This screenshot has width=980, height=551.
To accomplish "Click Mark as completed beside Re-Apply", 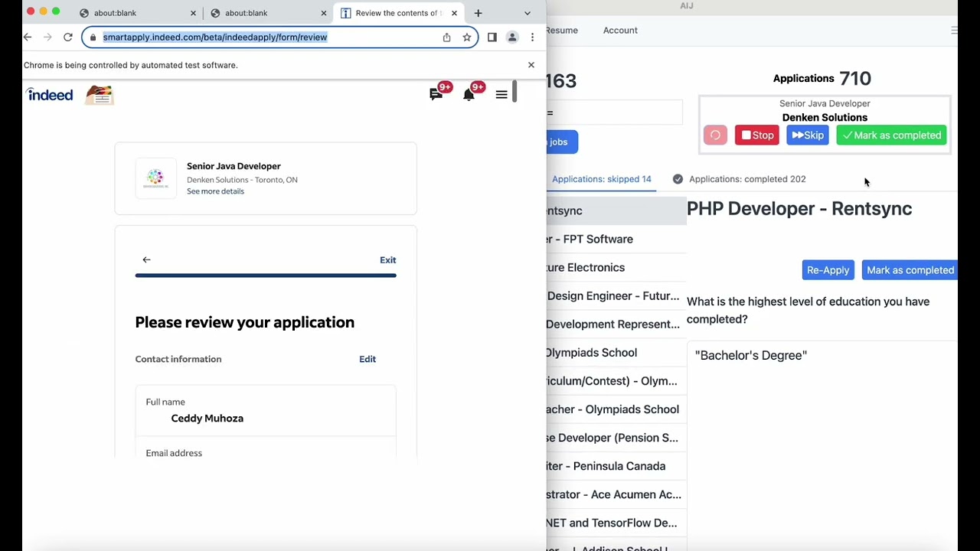I will point(910,270).
